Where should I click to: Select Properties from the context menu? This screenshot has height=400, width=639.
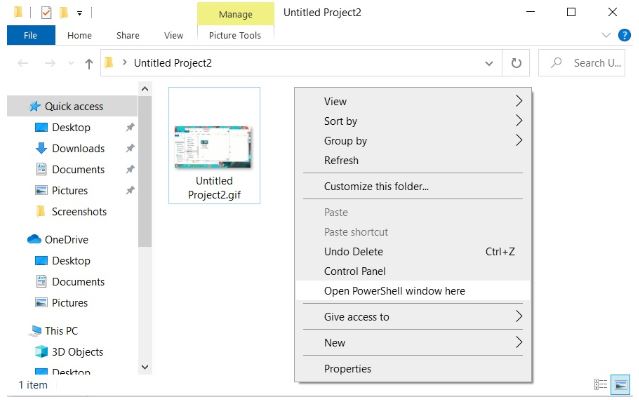coord(347,369)
